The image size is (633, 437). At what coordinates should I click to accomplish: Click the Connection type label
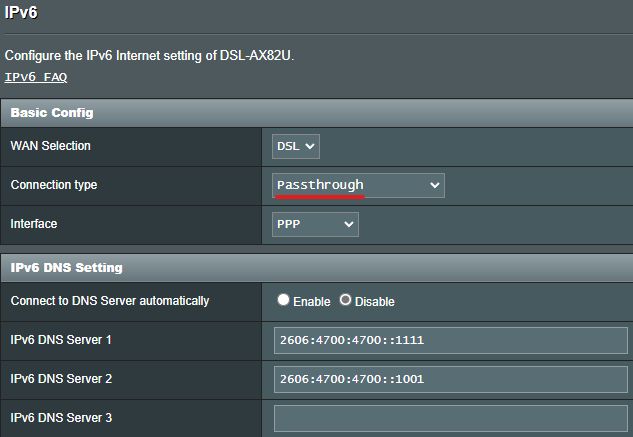coord(54,185)
